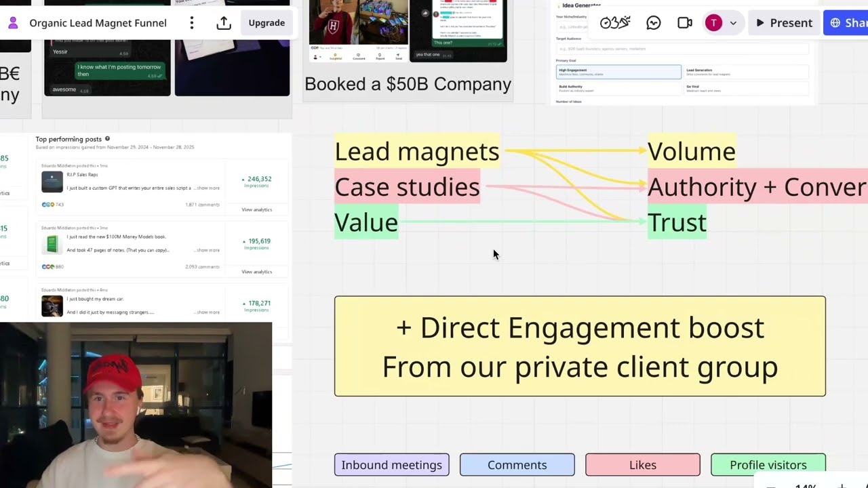Open the comments and reactions bubble icon
The width and height of the screenshot is (868, 488).
[x=654, y=23]
